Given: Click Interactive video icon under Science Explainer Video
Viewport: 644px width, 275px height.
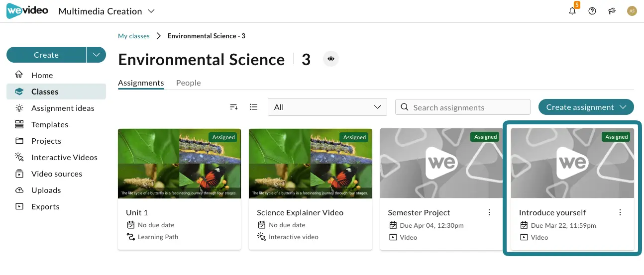Looking at the screenshot, I should click(262, 237).
